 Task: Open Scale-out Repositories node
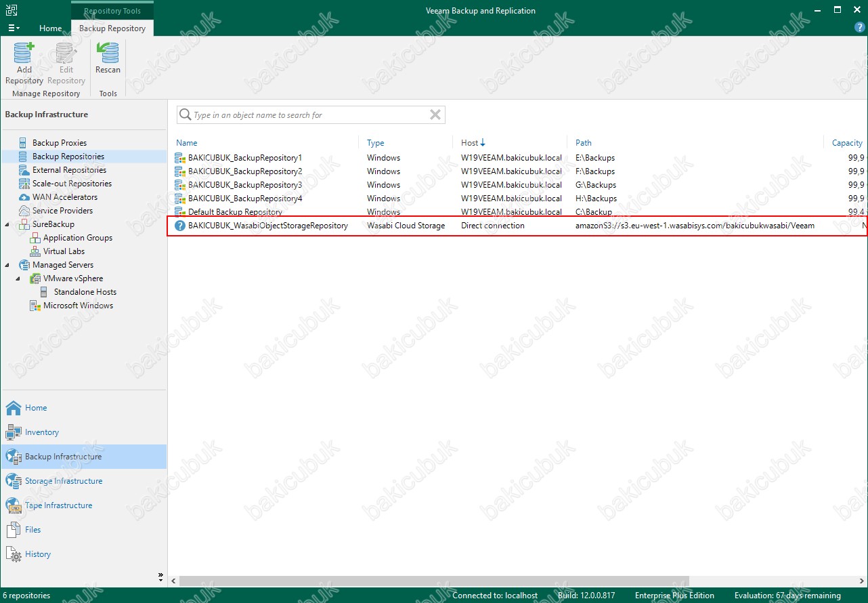click(72, 184)
